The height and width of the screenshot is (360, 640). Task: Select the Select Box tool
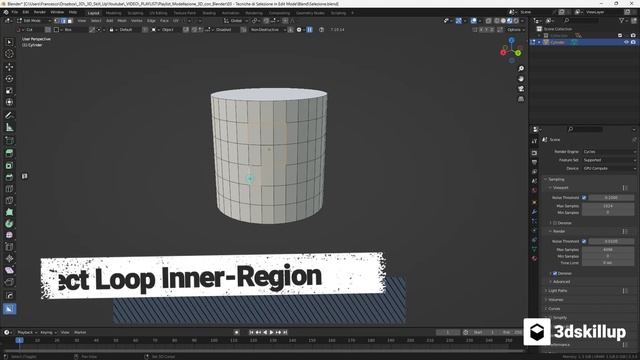coord(9,42)
